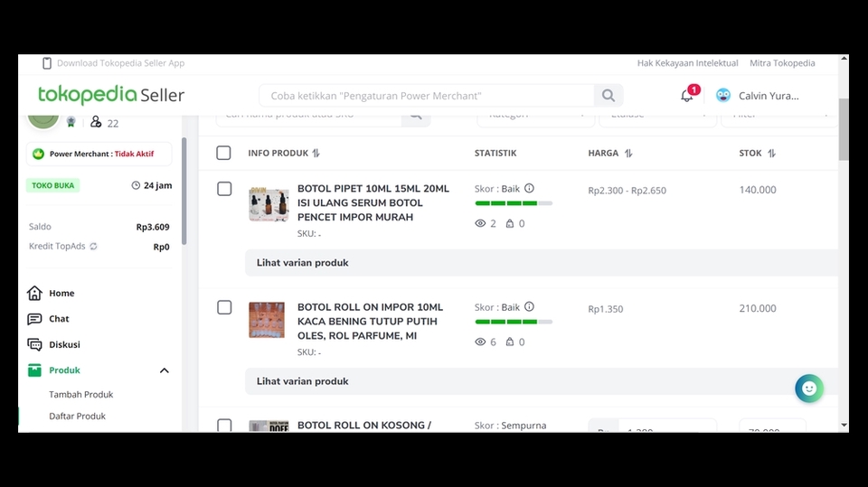Click the Power Merchant green badge icon

pyautogui.click(x=38, y=154)
